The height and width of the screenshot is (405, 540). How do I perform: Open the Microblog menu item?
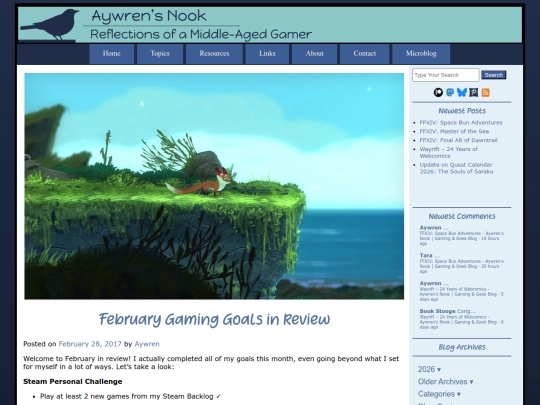pyautogui.click(x=421, y=54)
